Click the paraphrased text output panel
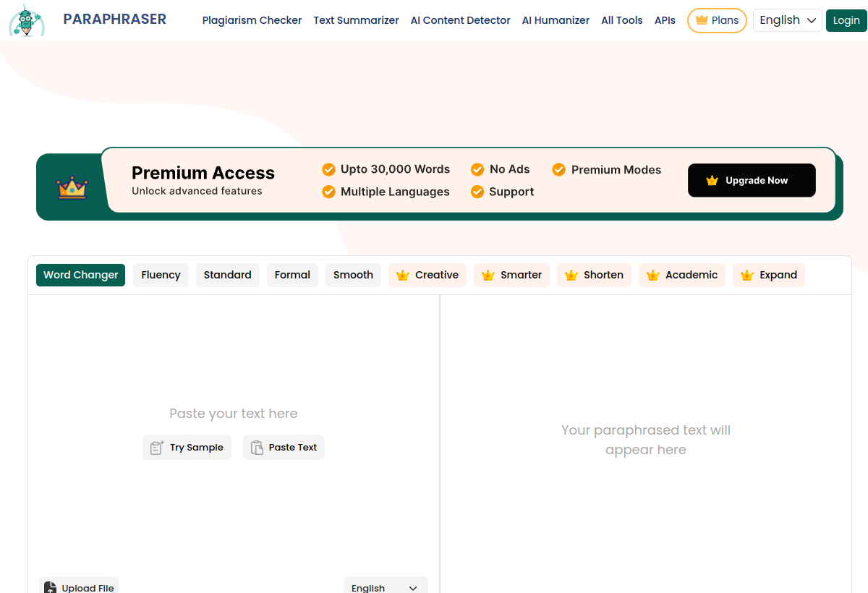Image resolution: width=868 pixels, height=593 pixels. coord(646,443)
